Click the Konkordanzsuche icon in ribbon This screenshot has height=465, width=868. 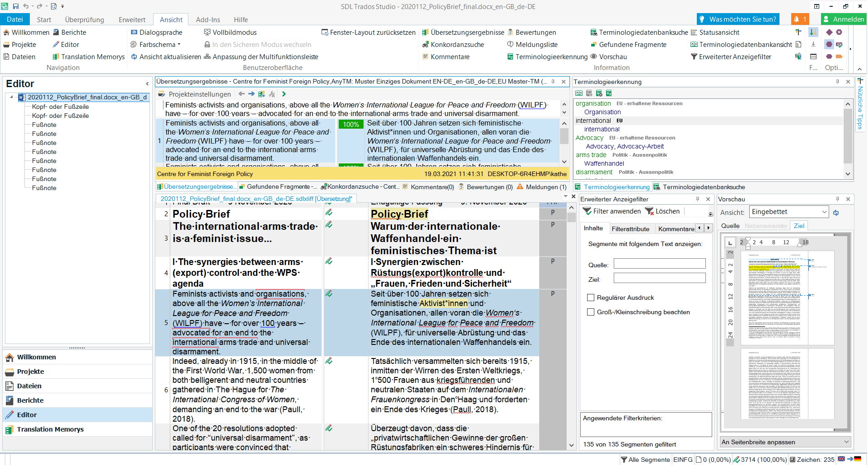(425, 45)
